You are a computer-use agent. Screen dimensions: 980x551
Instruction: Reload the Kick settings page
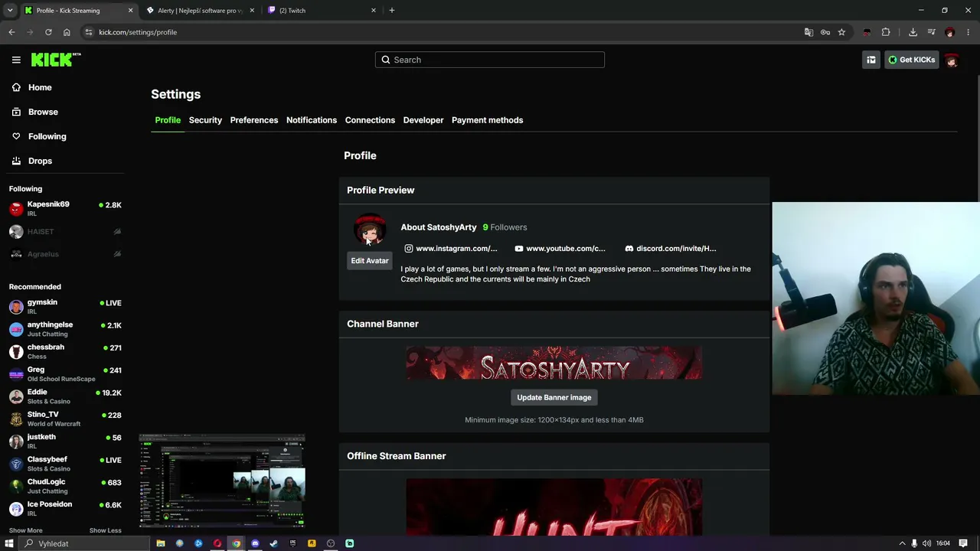(48, 32)
